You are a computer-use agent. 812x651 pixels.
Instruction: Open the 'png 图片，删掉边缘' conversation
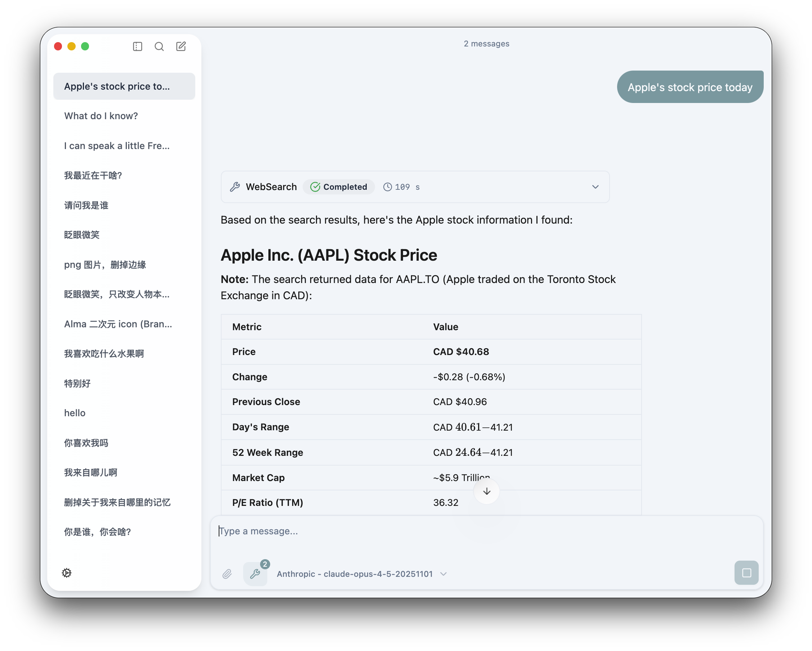coord(105,265)
